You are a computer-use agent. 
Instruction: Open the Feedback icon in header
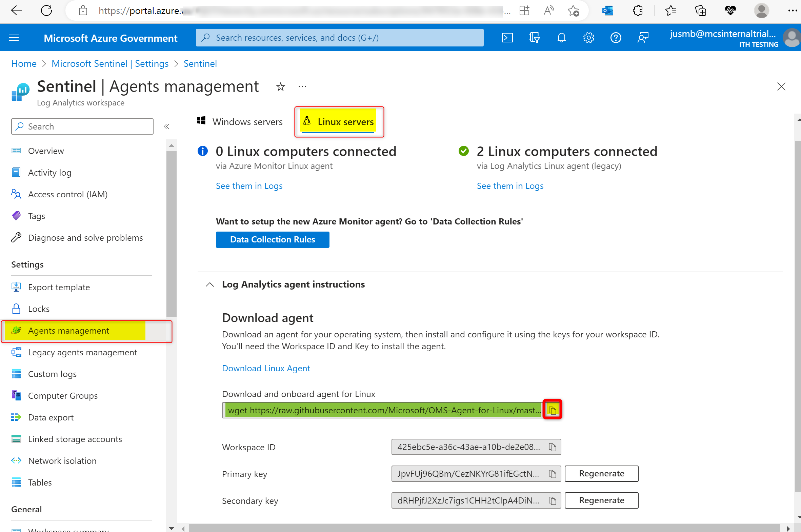click(x=643, y=38)
